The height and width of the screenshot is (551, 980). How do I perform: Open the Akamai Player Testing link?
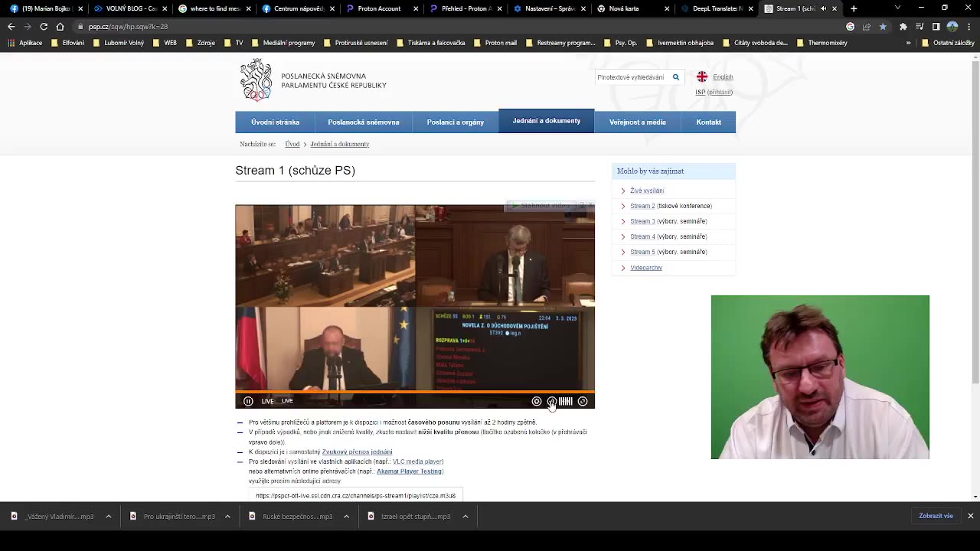tap(409, 471)
